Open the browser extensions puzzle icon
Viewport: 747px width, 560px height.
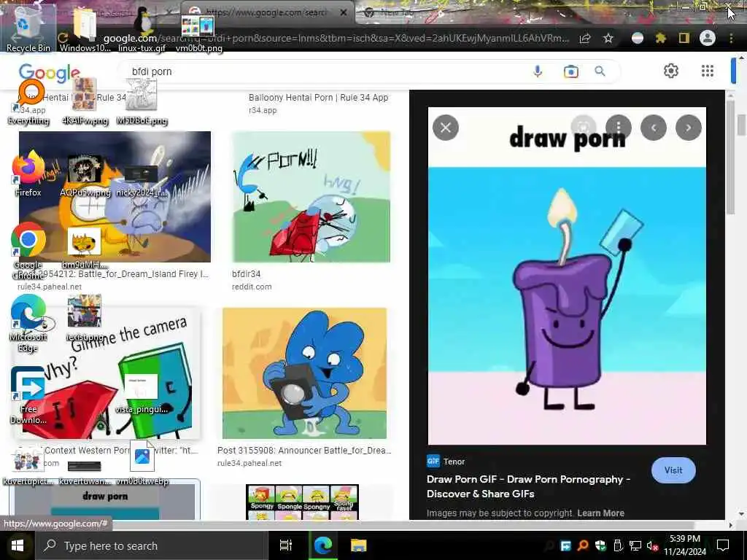point(660,38)
